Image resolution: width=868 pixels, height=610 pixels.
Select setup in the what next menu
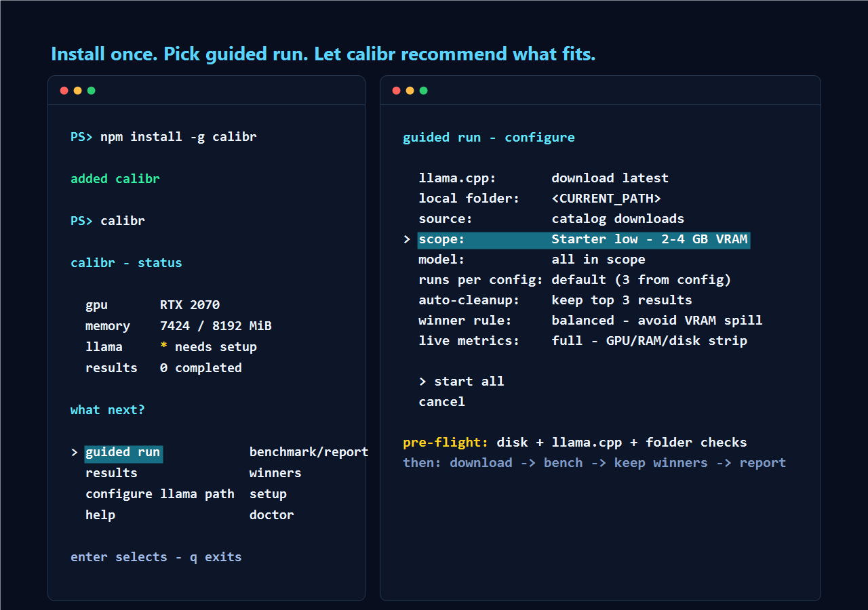pyautogui.click(x=268, y=494)
